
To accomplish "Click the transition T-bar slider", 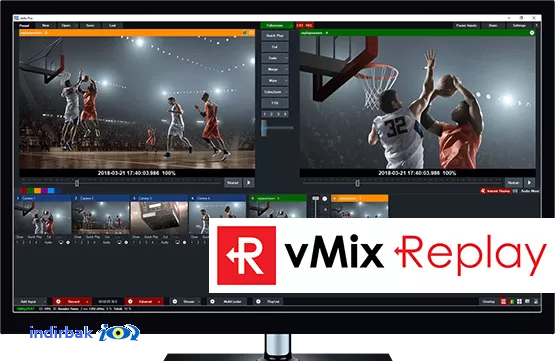I will pos(264,128).
